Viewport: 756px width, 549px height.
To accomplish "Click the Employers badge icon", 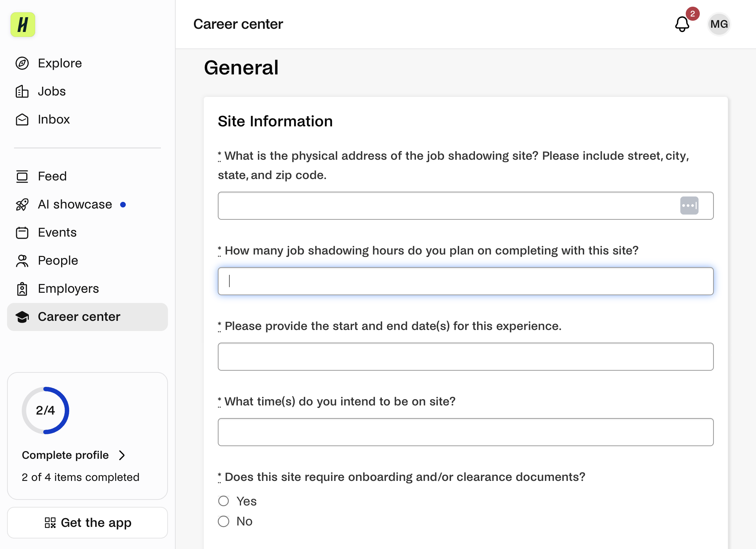I will point(22,289).
